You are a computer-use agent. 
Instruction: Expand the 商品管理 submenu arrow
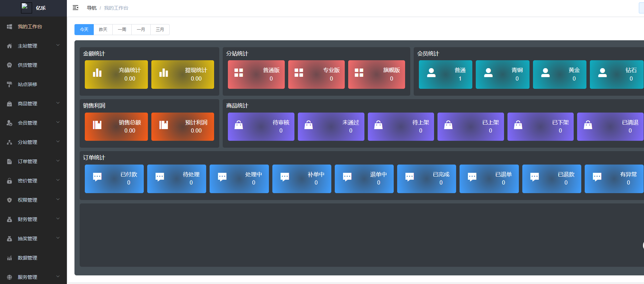pos(58,103)
